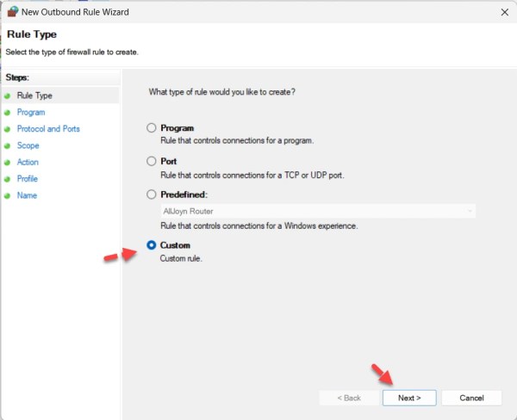Click the green bullet beside Scope
517x420 pixels.
click(x=8, y=145)
